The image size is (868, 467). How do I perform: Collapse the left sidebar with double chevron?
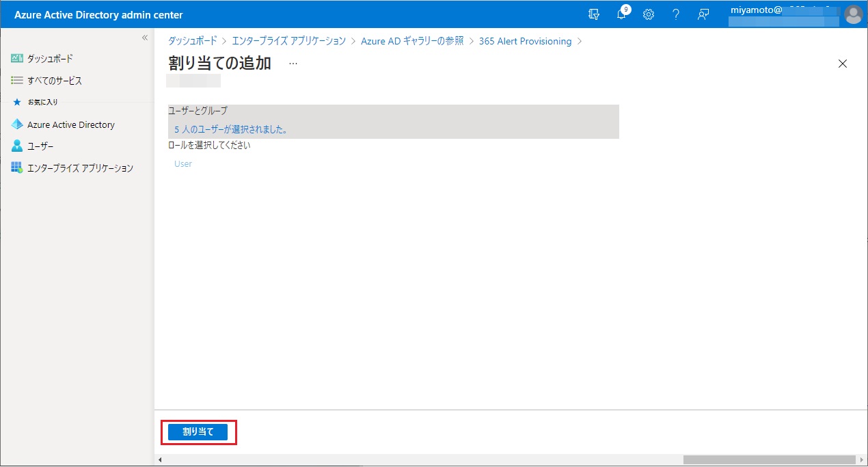[144, 38]
